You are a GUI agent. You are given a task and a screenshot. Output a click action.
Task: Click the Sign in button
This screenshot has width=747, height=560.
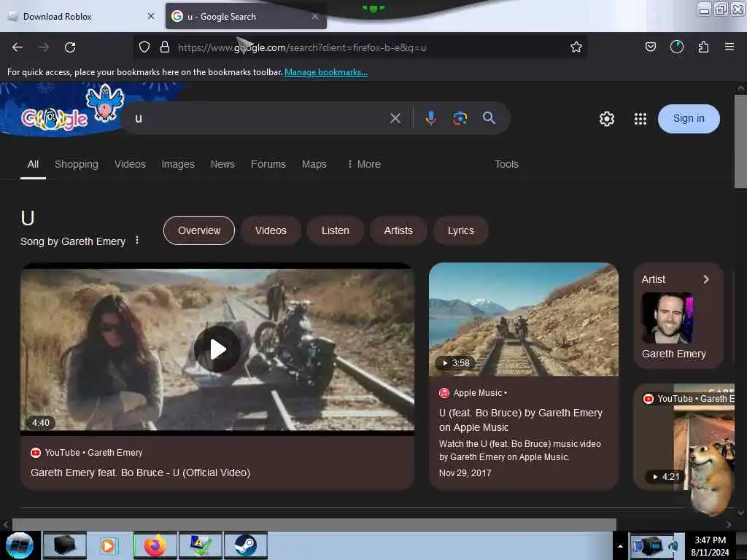tap(689, 119)
